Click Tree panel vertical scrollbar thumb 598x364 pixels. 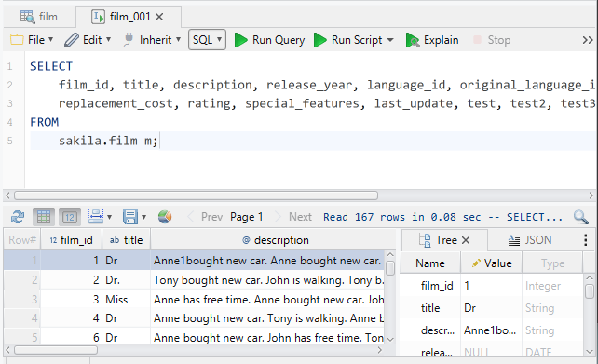[x=590, y=291]
